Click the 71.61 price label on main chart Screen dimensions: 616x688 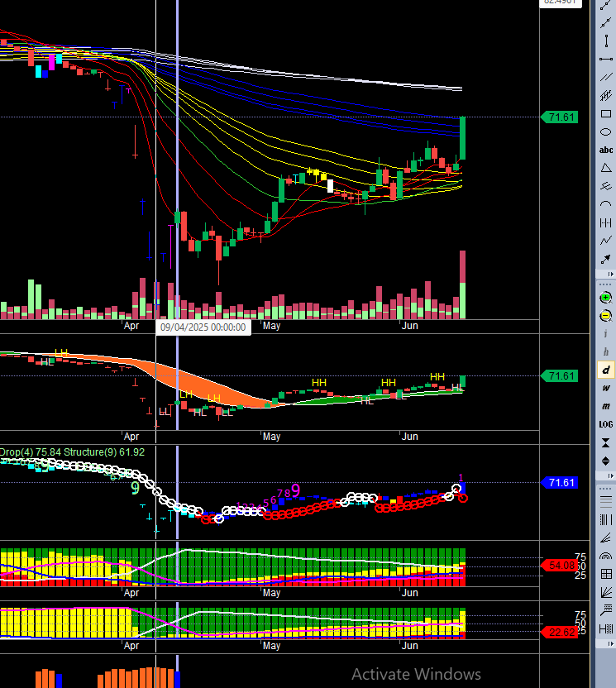560,117
